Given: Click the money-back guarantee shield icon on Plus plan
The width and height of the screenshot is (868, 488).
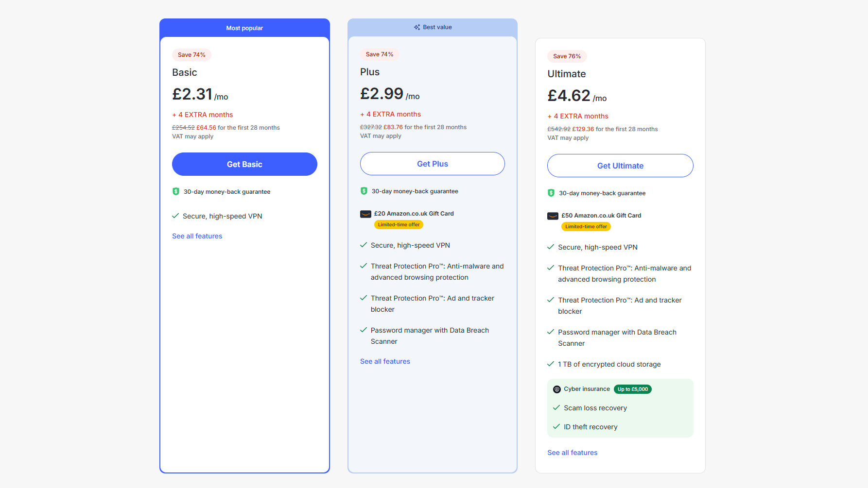Looking at the screenshot, I should pyautogui.click(x=364, y=191).
